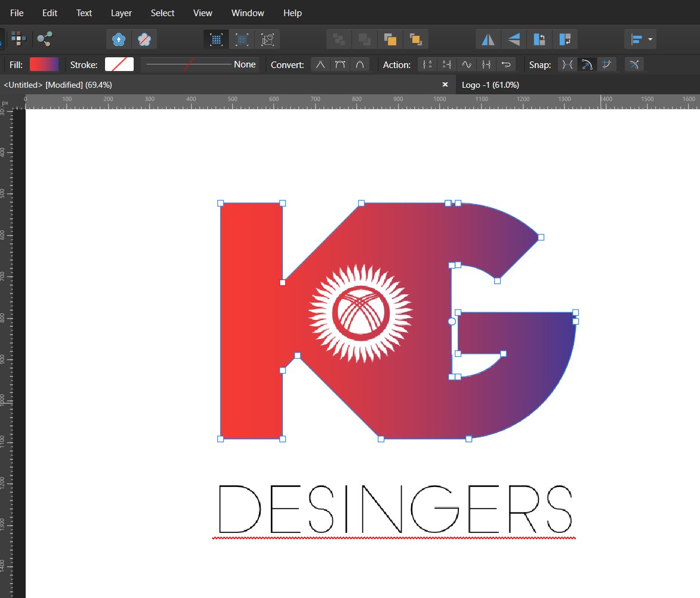Click the Move to front icon

[416, 39]
